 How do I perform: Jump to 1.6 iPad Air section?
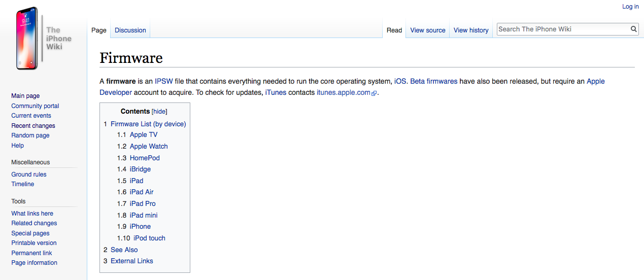coord(135,192)
